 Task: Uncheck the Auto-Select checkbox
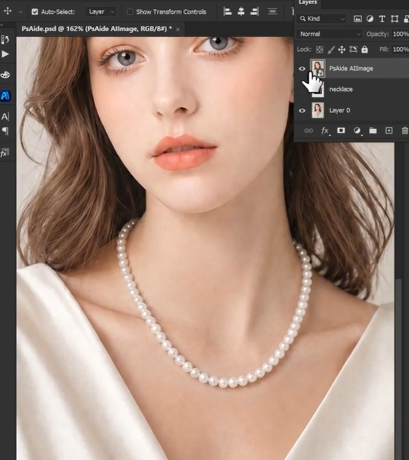(35, 12)
